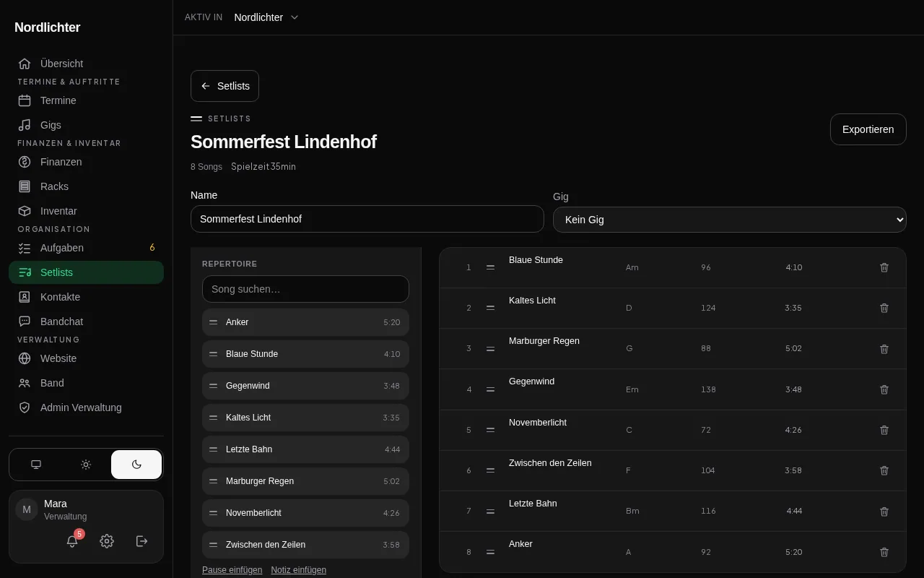This screenshot has width=924, height=578.
Task: Open Website in the sidebar
Action: tap(86, 358)
